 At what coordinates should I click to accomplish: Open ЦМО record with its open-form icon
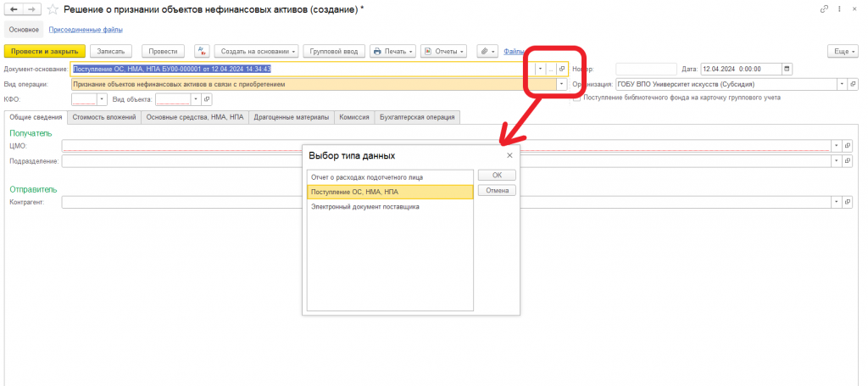[847, 146]
